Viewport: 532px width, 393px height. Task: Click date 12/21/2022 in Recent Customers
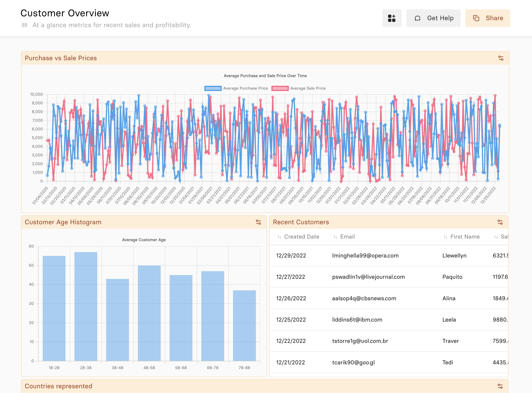click(290, 363)
